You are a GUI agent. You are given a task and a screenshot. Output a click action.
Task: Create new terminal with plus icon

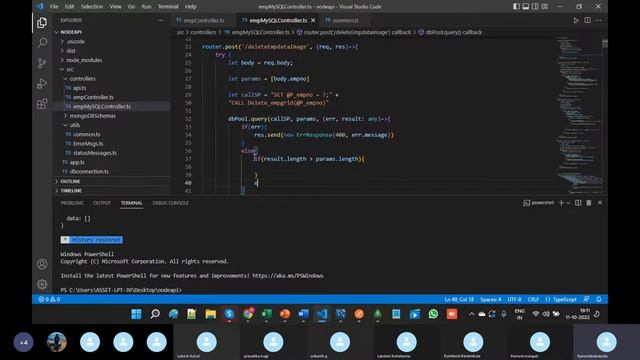click(561, 203)
